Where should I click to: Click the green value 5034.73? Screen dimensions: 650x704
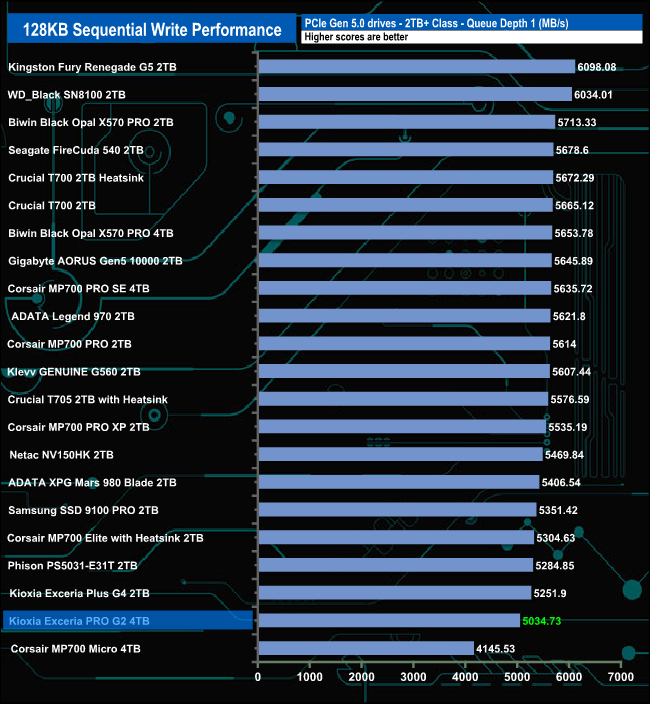[x=542, y=621]
